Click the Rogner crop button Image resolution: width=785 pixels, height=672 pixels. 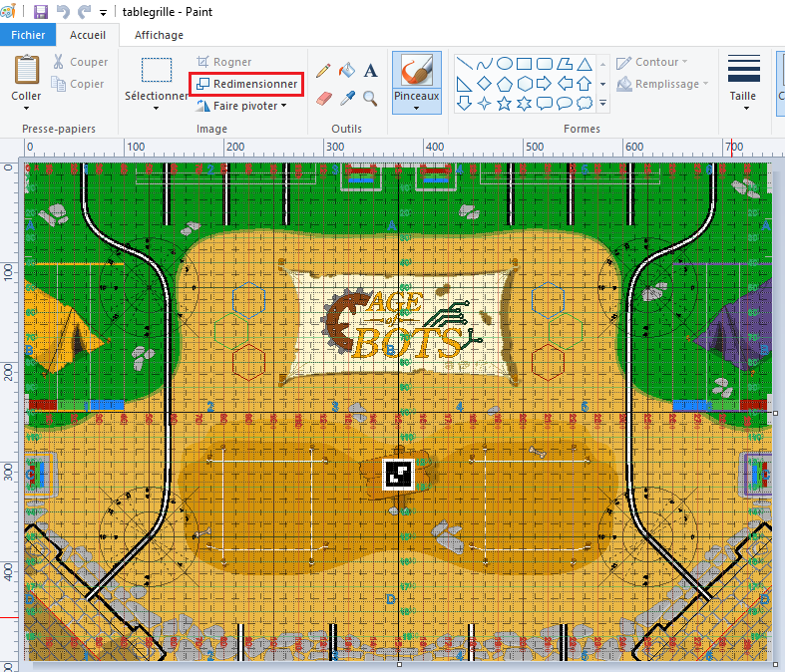pos(223,62)
